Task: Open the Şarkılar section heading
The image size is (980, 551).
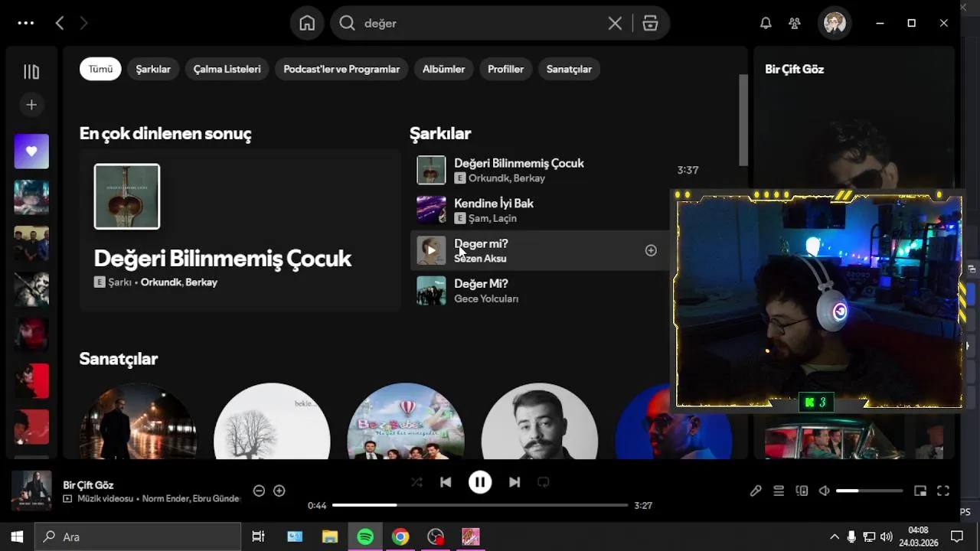Action: click(x=440, y=134)
